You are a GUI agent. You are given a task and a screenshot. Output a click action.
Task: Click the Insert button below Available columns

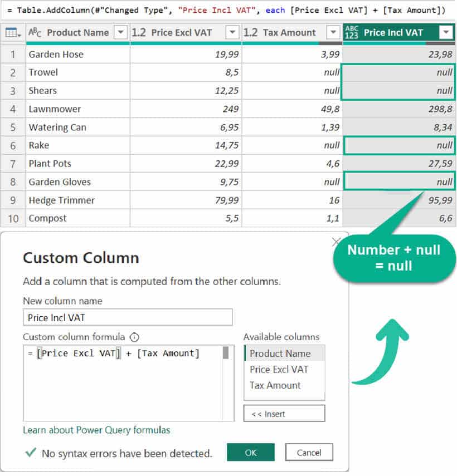pos(284,413)
